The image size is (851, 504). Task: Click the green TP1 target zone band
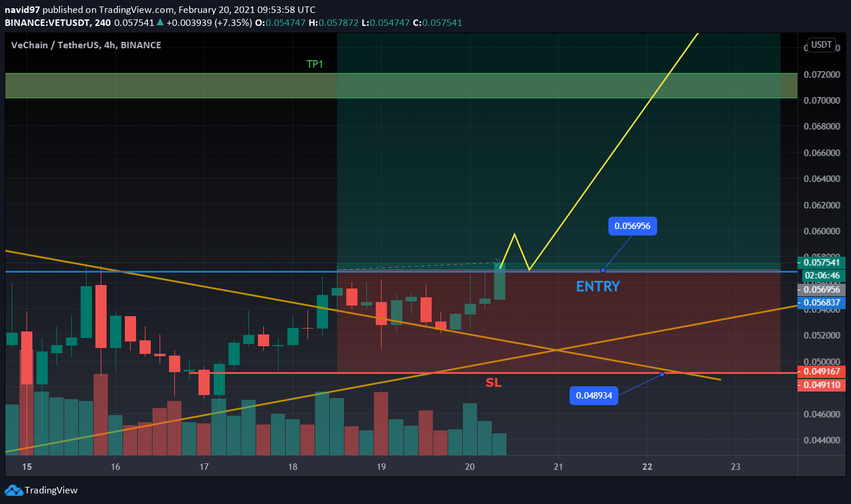[x=401, y=86]
